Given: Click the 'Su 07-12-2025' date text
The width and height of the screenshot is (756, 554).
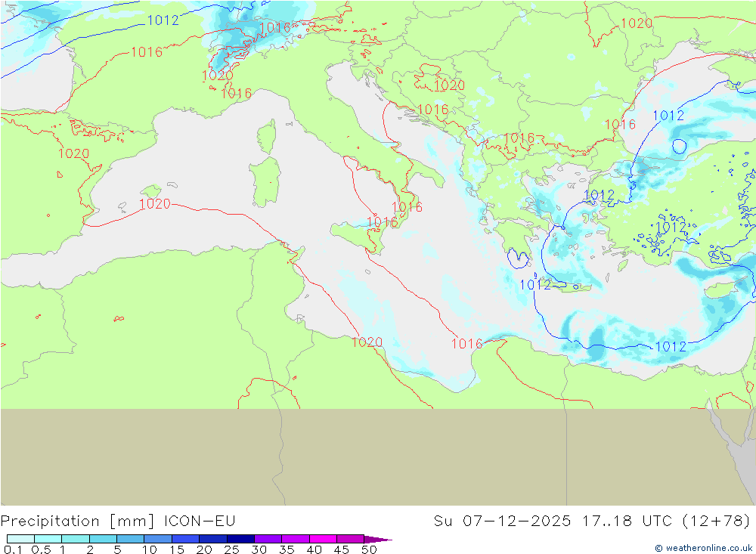Looking at the screenshot, I should 502,522.
